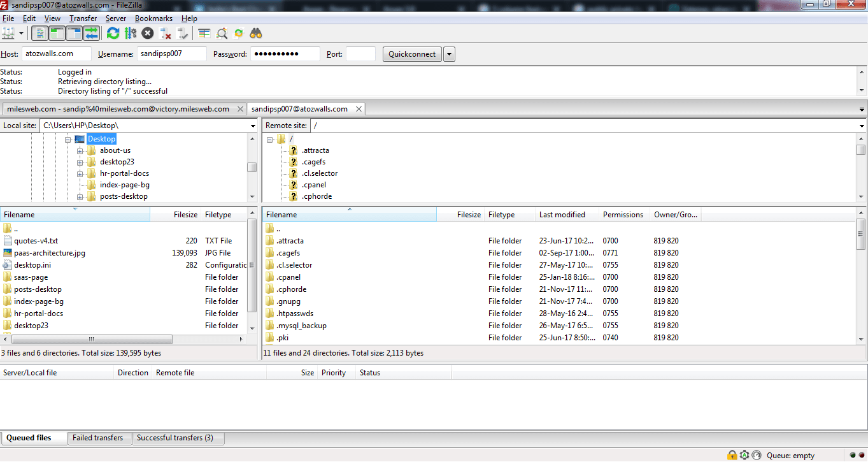Image resolution: width=868 pixels, height=462 pixels.
Task: Toggle synchronized browsing
Action: (239, 33)
